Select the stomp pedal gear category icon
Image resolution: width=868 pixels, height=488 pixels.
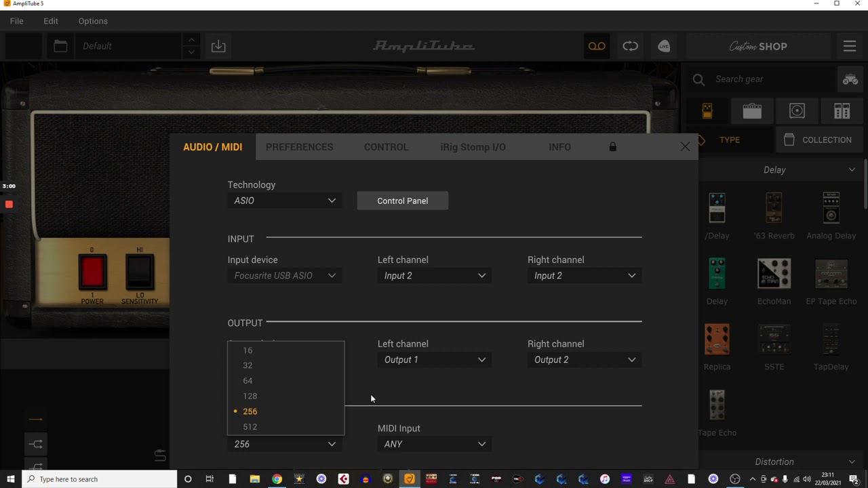click(x=707, y=111)
